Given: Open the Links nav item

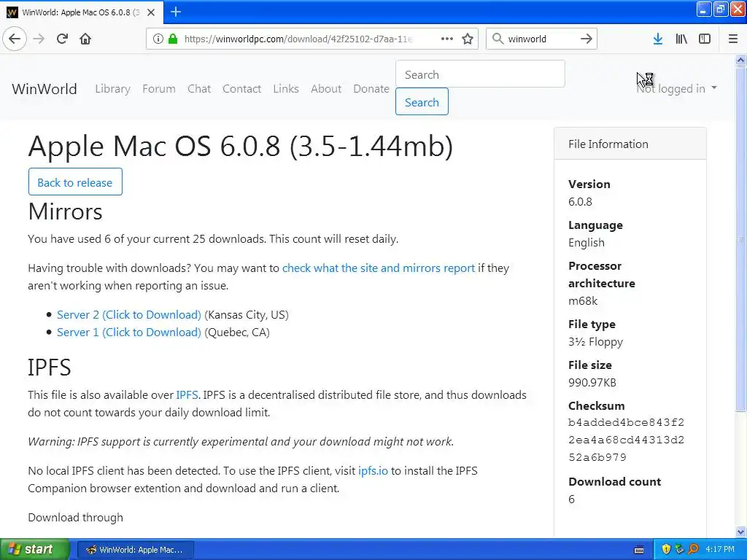Looking at the screenshot, I should [x=286, y=88].
